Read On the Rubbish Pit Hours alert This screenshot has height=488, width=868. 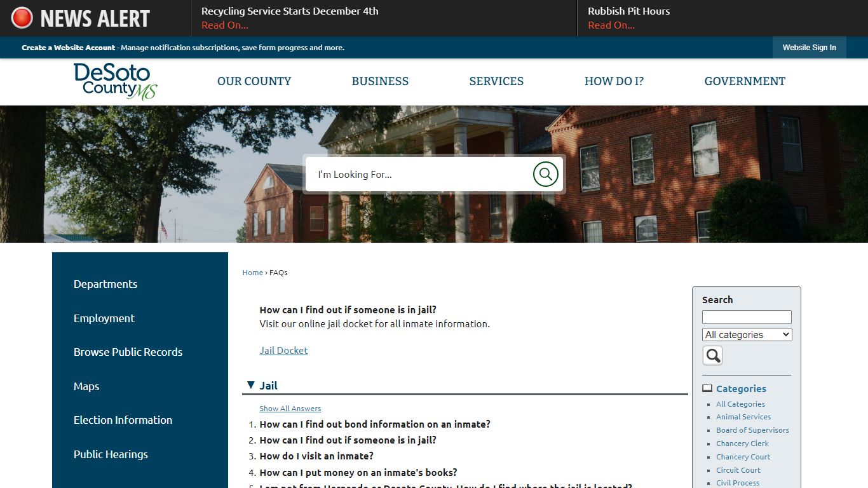point(611,25)
